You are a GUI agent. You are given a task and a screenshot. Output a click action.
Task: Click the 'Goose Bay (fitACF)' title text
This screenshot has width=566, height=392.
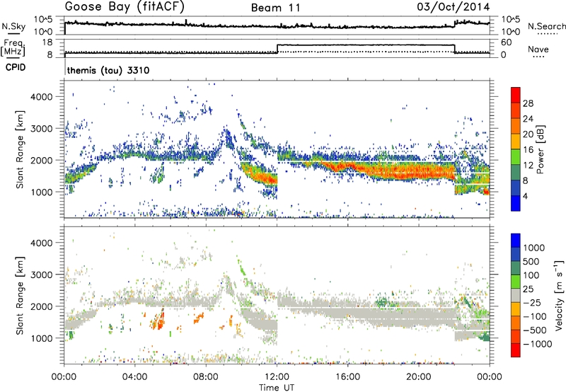[x=125, y=7]
